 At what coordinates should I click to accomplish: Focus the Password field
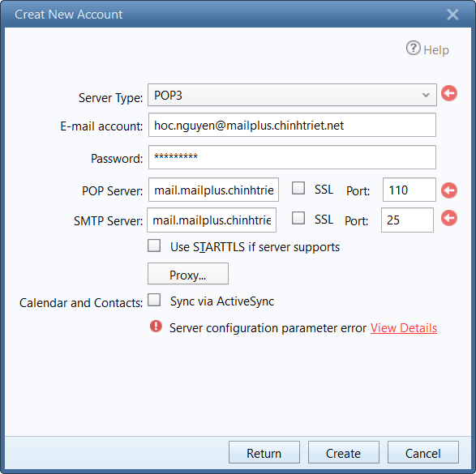pos(292,157)
